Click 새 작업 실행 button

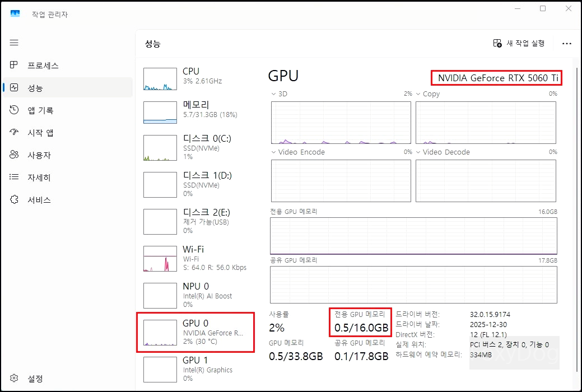(x=519, y=44)
